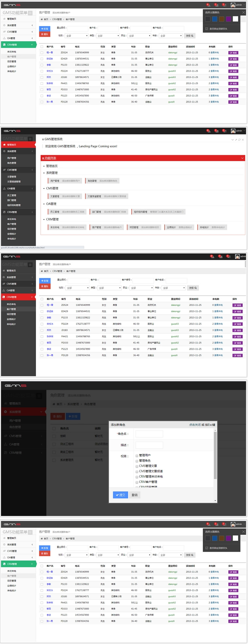Focus 角色名 input in add-role dialog
This screenshot has width=248, height=644.
coord(149,434)
